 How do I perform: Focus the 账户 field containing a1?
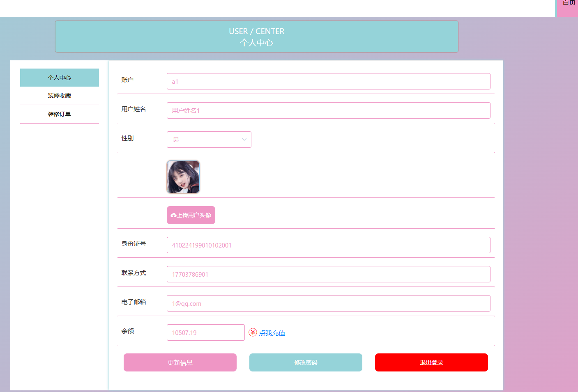pyautogui.click(x=328, y=81)
